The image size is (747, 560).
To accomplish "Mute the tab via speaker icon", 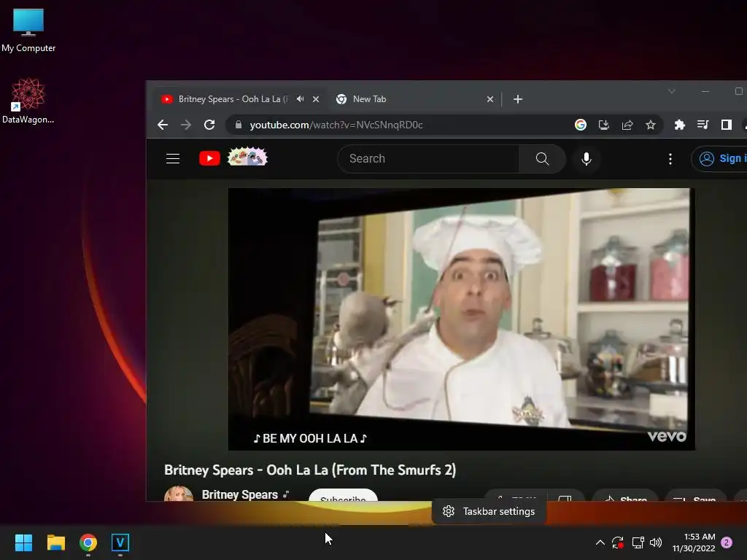I will [300, 99].
